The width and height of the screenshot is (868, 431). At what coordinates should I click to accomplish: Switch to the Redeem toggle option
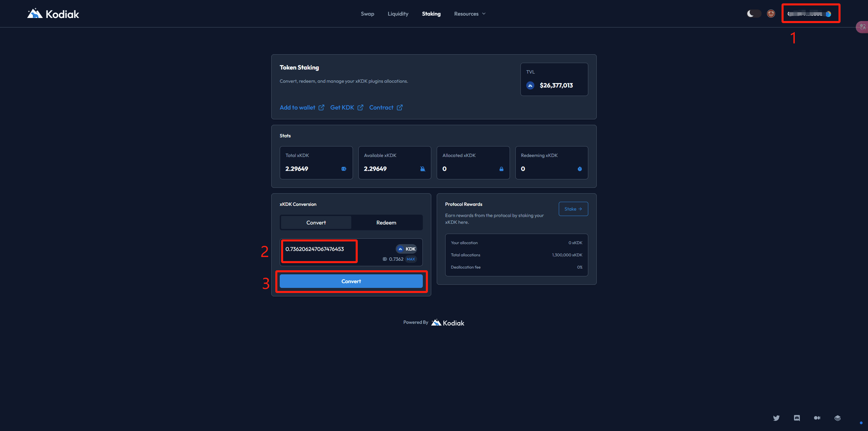[386, 222]
